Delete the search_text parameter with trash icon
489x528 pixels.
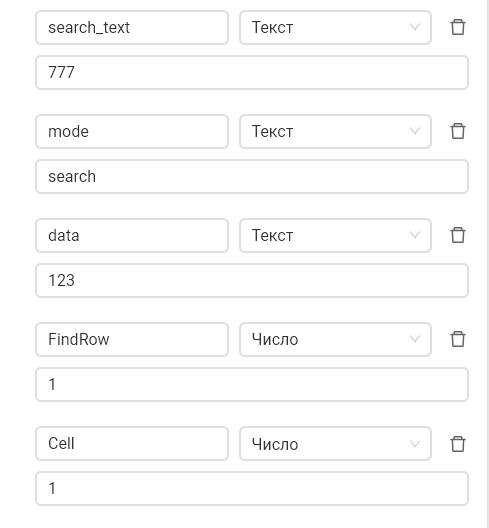[x=458, y=27]
